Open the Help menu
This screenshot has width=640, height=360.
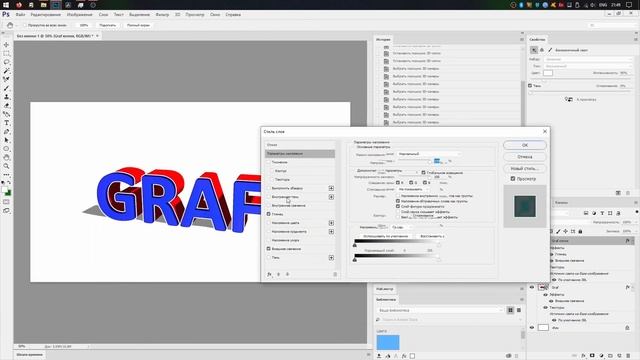[233, 14]
